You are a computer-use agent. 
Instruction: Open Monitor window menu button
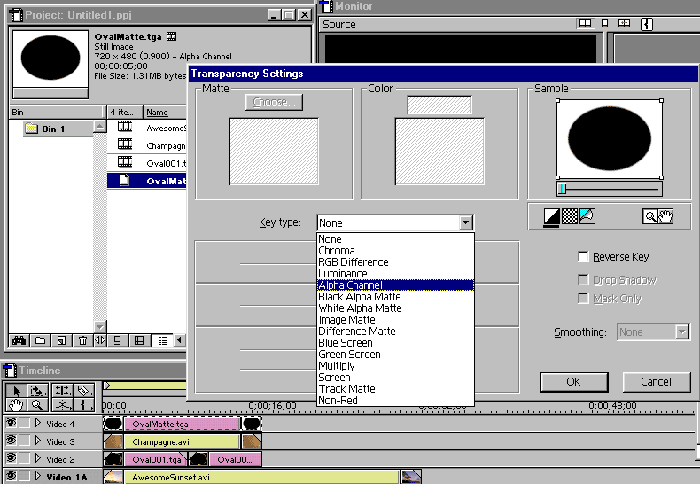pos(647,24)
